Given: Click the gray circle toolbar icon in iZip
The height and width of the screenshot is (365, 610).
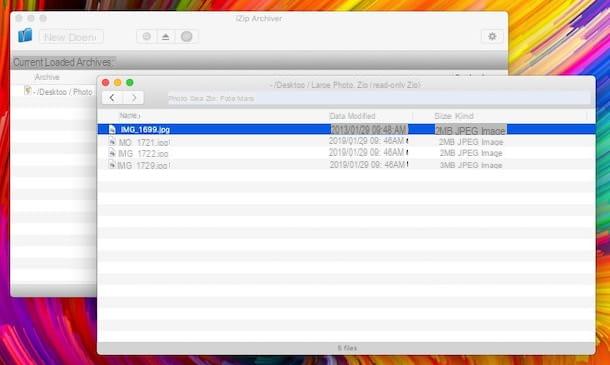Looking at the screenshot, I should click(x=187, y=37).
